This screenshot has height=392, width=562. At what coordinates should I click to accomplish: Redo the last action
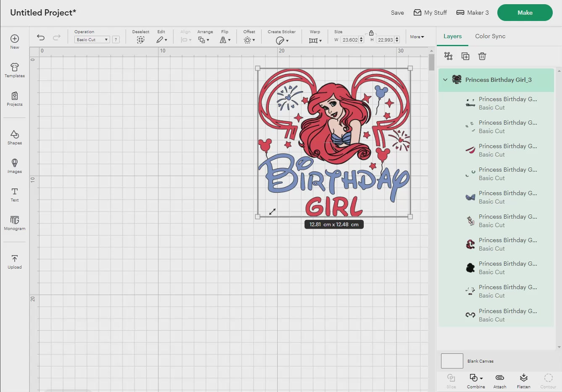(x=57, y=37)
